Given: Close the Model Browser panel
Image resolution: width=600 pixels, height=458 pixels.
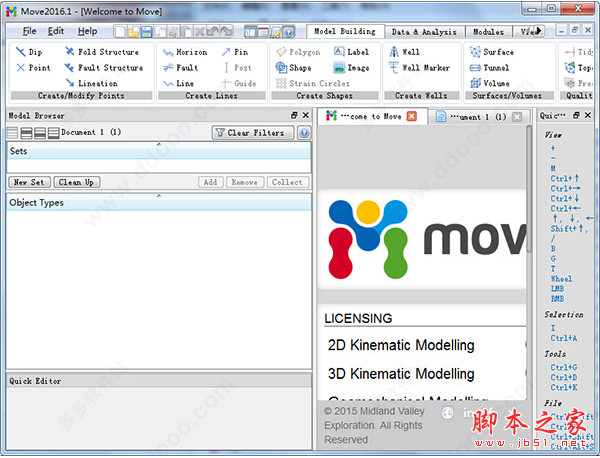Looking at the screenshot, I should (x=306, y=115).
